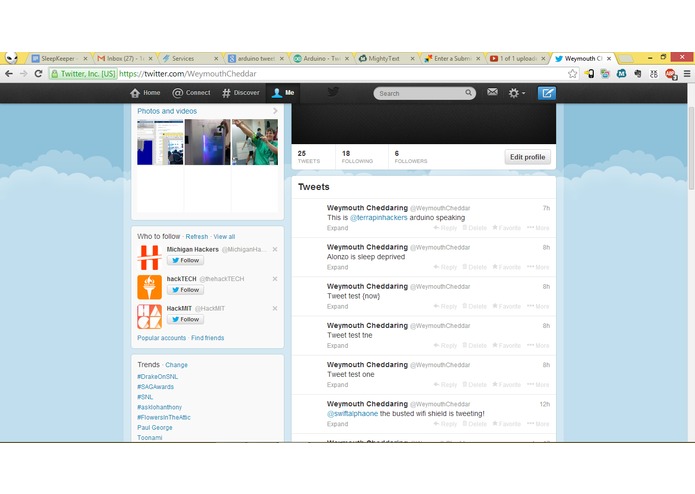Image resolution: width=695 pixels, height=494 pixels.
Task: Click the page vertical scrollbar
Action: (691, 148)
